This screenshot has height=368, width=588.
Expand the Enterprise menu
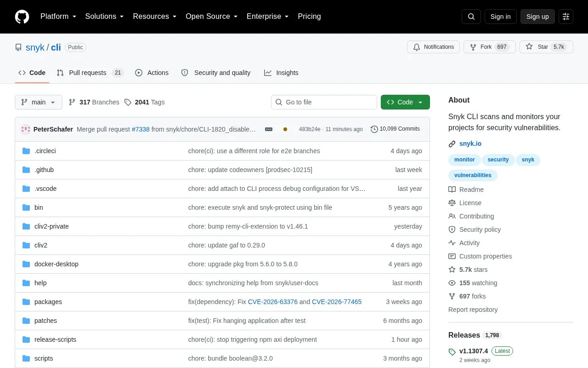[267, 17]
